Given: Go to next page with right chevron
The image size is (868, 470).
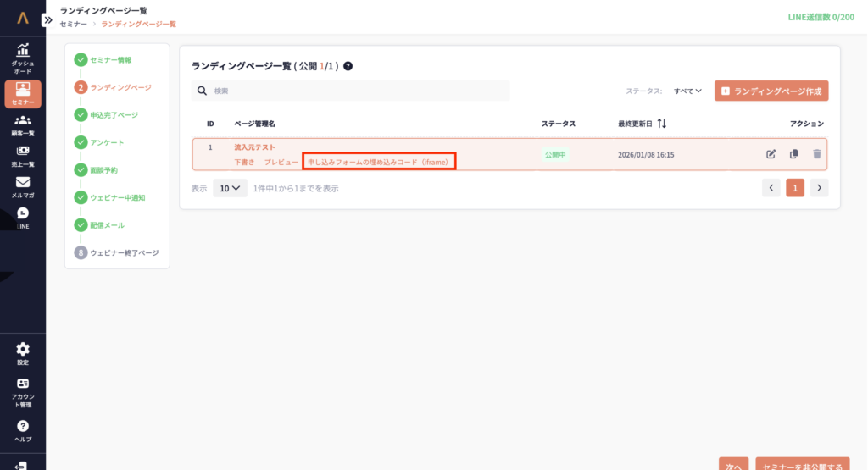Looking at the screenshot, I should click(819, 188).
